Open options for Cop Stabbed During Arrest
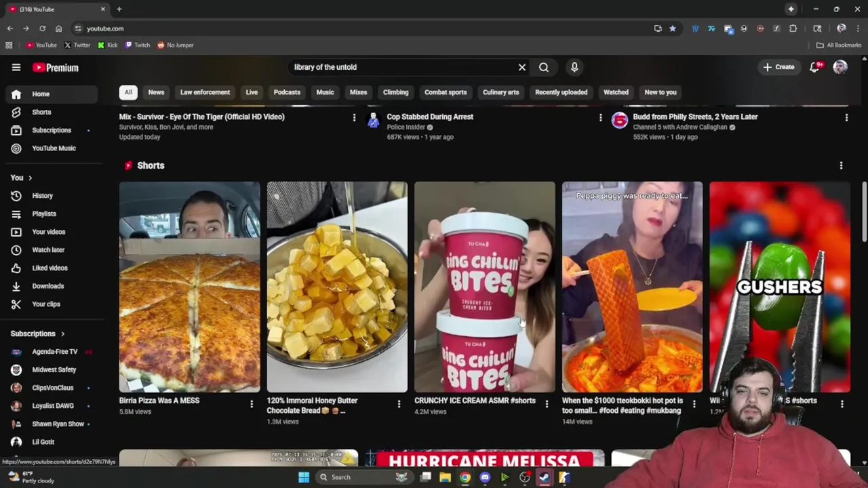Screen dimensions: 868x488 (x=600, y=117)
